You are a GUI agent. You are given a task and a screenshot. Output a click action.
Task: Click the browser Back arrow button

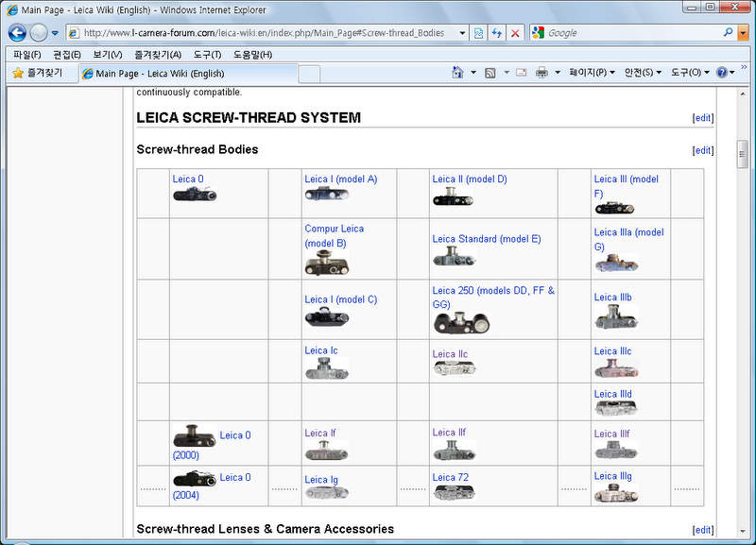(17, 33)
